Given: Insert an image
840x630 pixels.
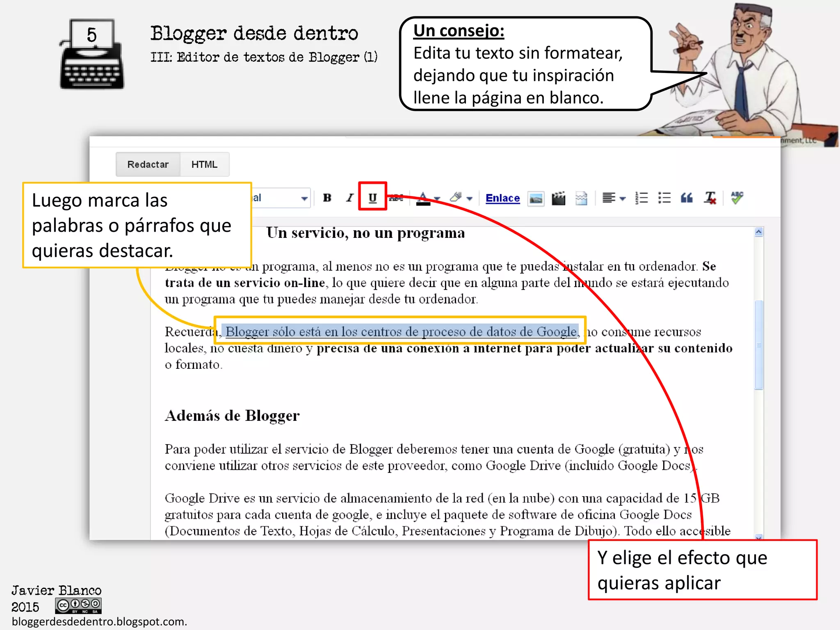Looking at the screenshot, I should (536, 199).
